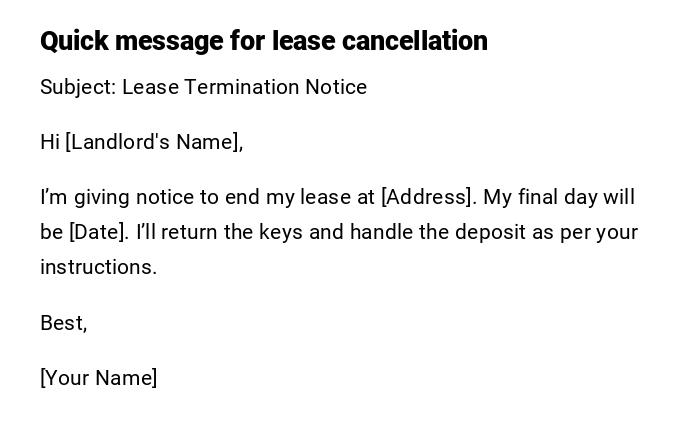Screen dimensions: 700x440
Task: Click the word "Quick" in the heading
Action: pos(74,41)
